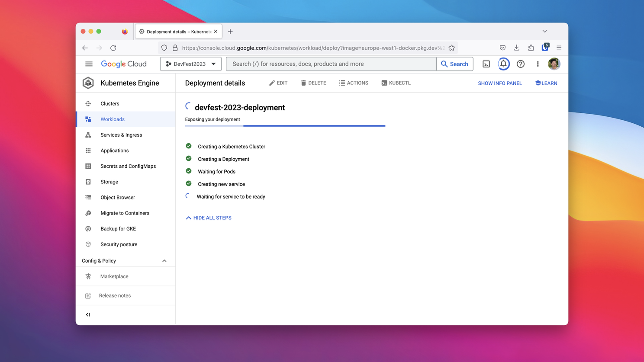644x362 pixels.
Task: Activate Cloud Shell terminal icon
Action: 486,64
